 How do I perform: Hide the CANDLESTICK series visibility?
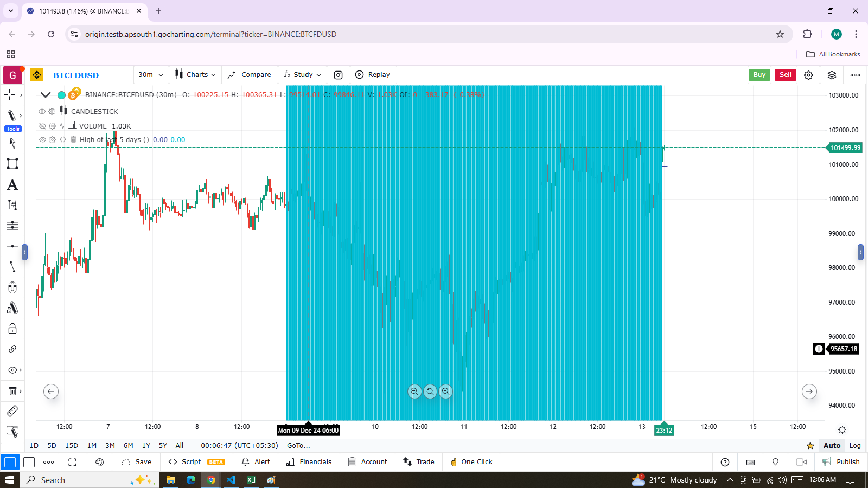[x=42, y=111]
